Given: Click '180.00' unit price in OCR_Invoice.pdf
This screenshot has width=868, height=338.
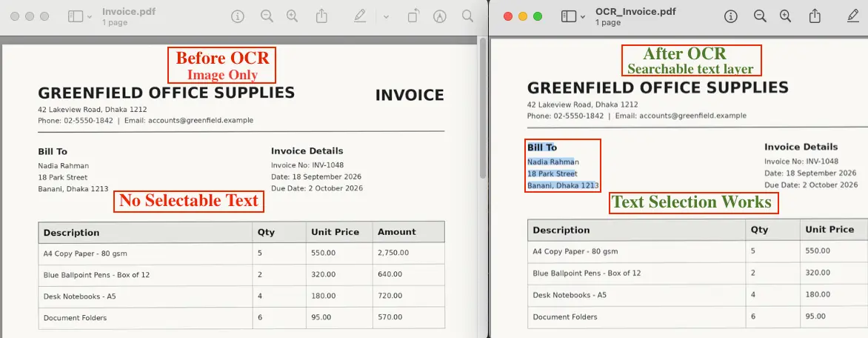Looking at the screenshot, I should click(x=818, y=295).
